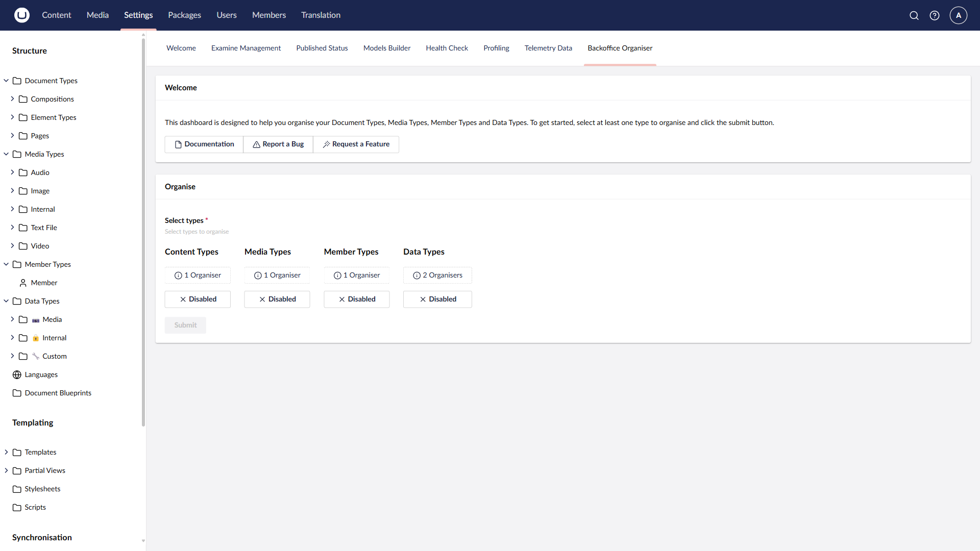The image size is (980, 551).
Task: Click the wrench icon beside Custom data types
Action: coord(36,356)
